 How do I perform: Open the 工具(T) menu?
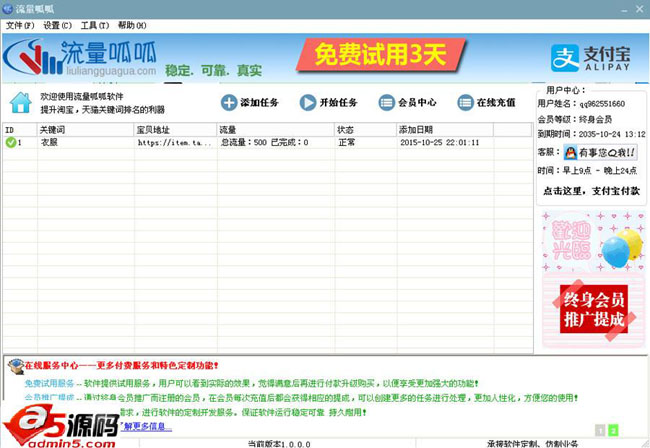pyautogui.click(x=95, y=26)
